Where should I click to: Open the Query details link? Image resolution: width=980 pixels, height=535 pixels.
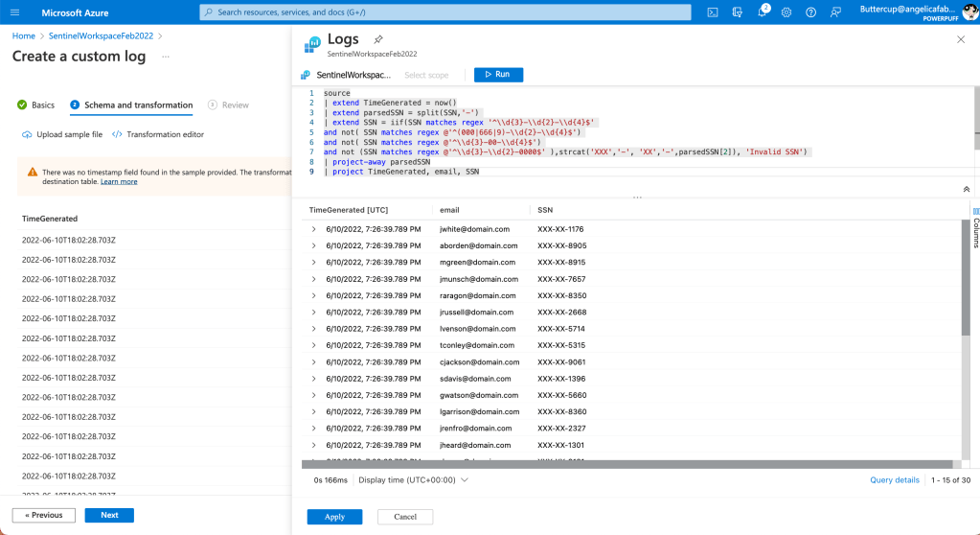point(894,480)
